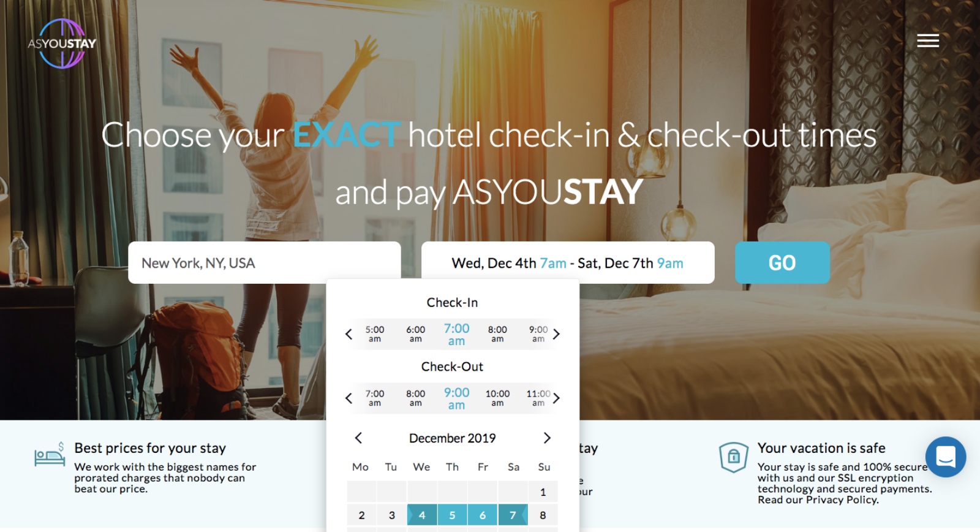Open the chat support bubble

click(946, 457)
